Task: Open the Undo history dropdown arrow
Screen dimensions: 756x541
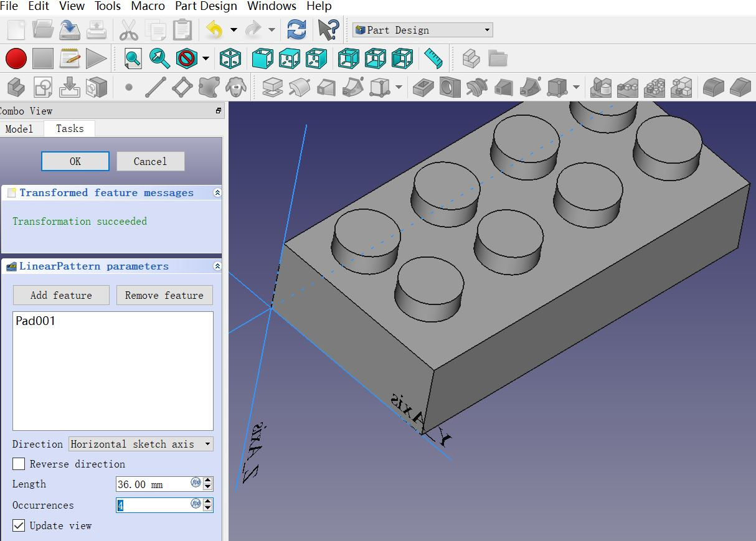Action: pos(234,29)
